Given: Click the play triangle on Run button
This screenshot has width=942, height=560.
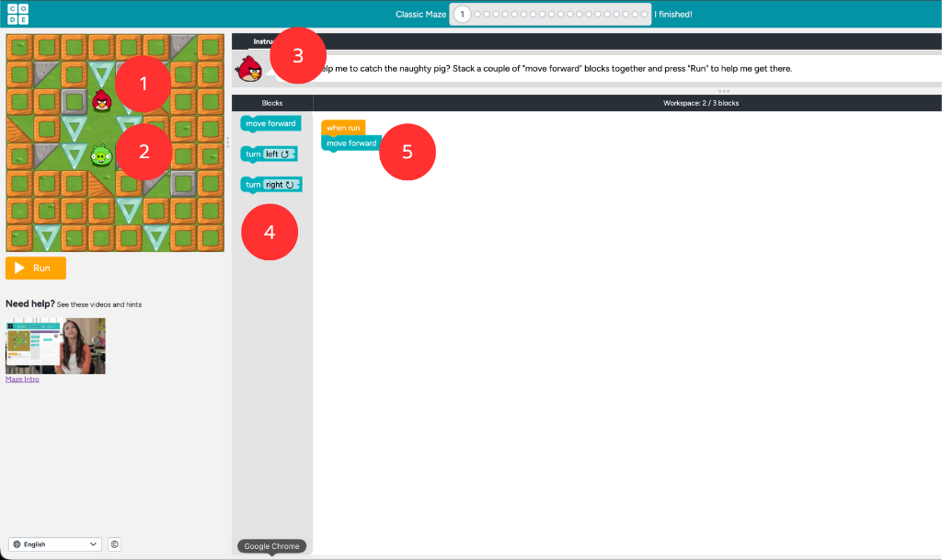Looking at the screenshot, I should [x=20, y=268].
